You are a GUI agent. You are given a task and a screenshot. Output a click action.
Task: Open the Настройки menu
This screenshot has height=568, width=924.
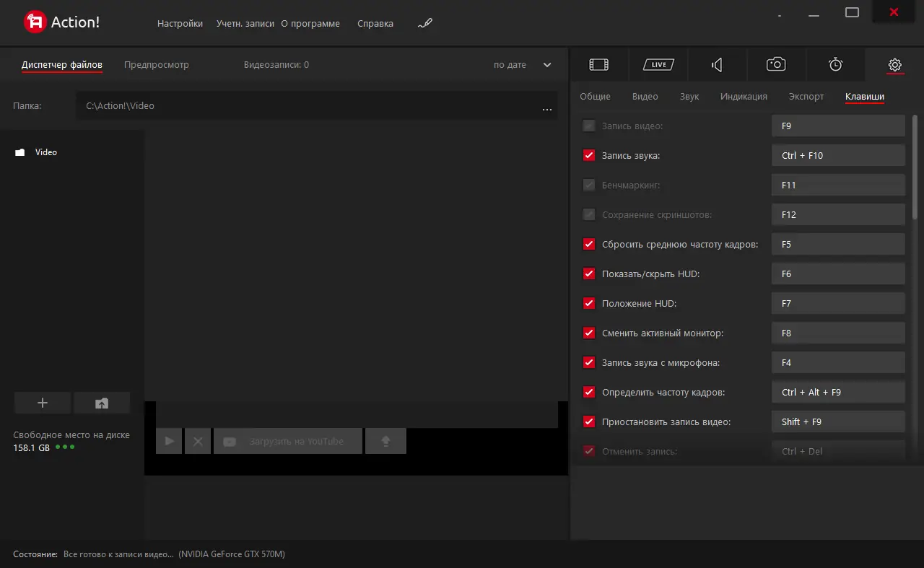180,23
